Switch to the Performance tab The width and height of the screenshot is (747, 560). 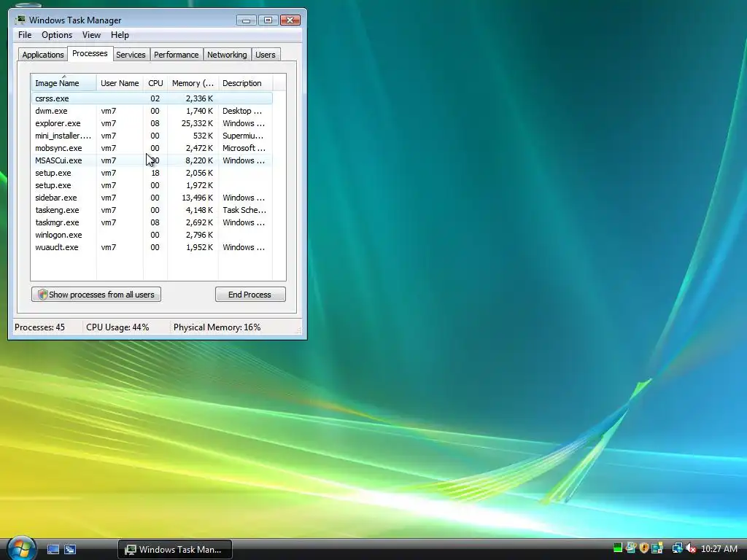[176, 55]
